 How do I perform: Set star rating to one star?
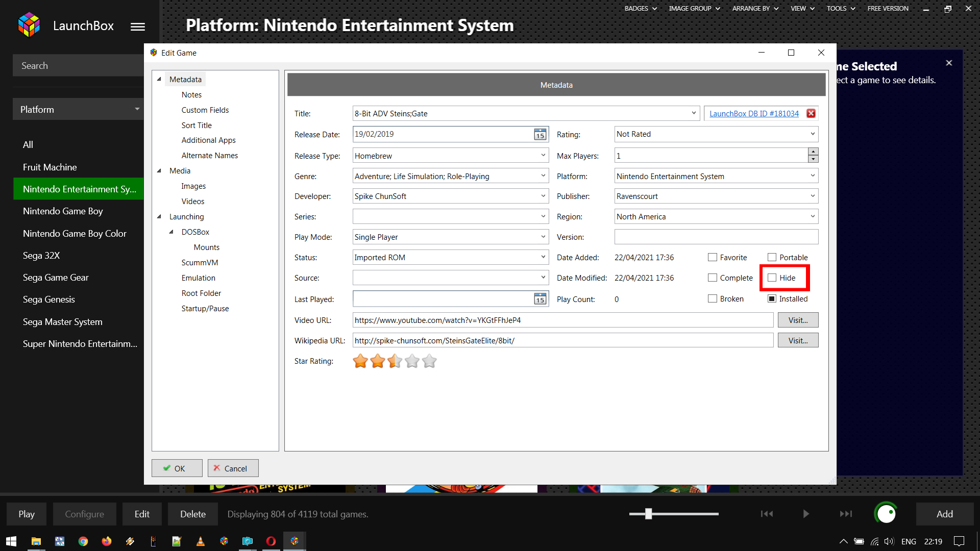tap(360, 361)
